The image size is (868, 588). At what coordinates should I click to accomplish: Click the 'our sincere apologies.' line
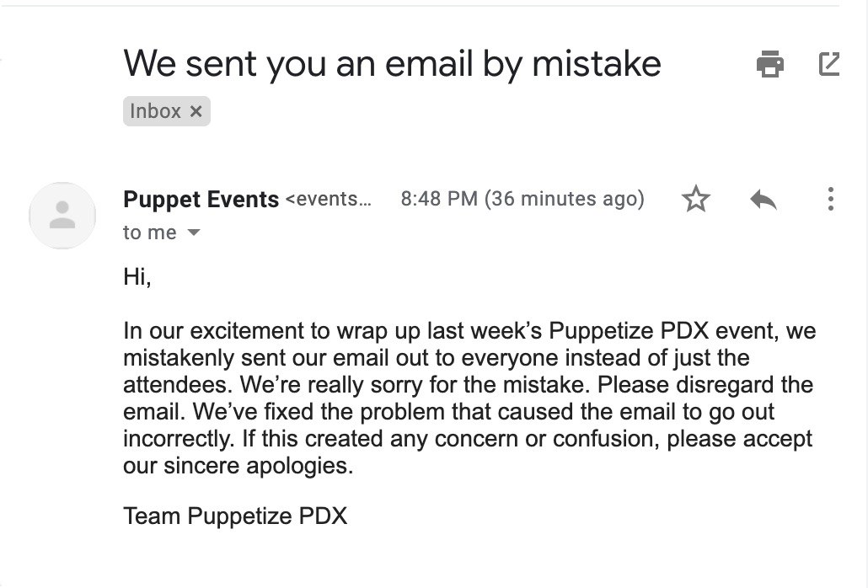[x=238, y=466]
